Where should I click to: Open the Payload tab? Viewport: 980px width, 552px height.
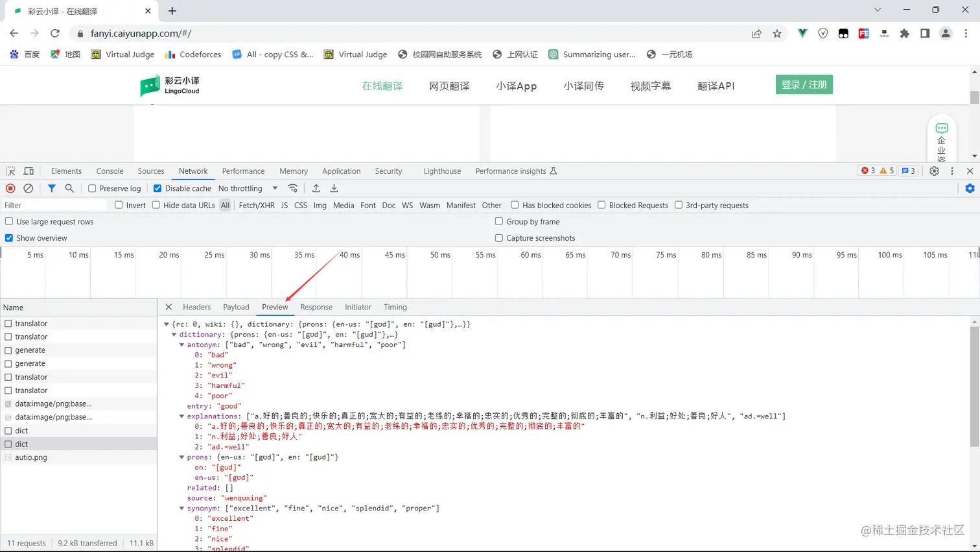click(x=236, y=307)
